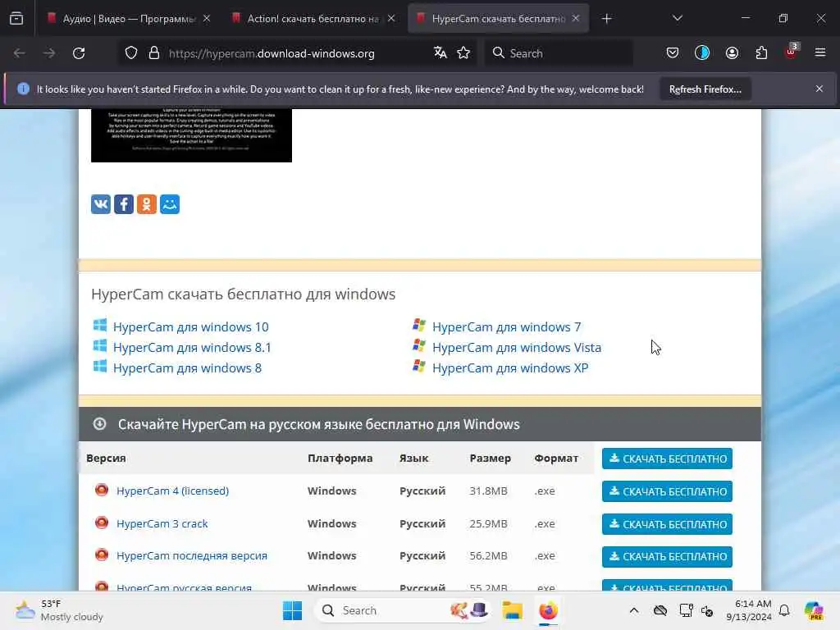Open HyperCam последняя версия link
Image resolution: width=840 pixels, height=630 pixels.
coord(192,556)
